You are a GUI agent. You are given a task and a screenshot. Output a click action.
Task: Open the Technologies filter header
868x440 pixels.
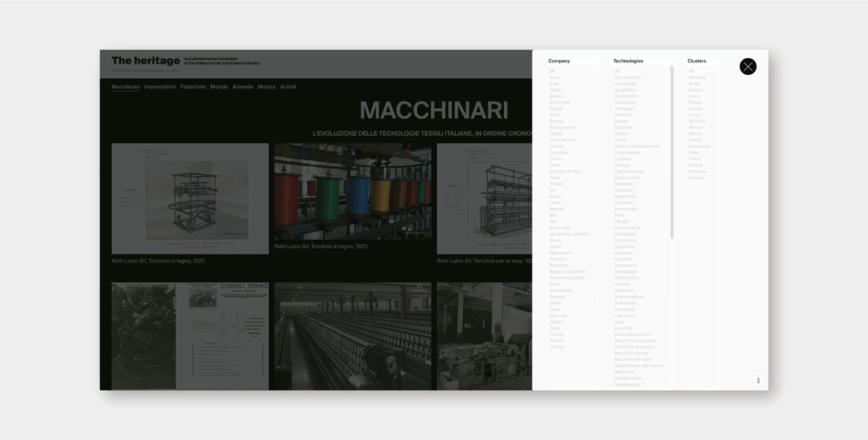pos(628,61)
